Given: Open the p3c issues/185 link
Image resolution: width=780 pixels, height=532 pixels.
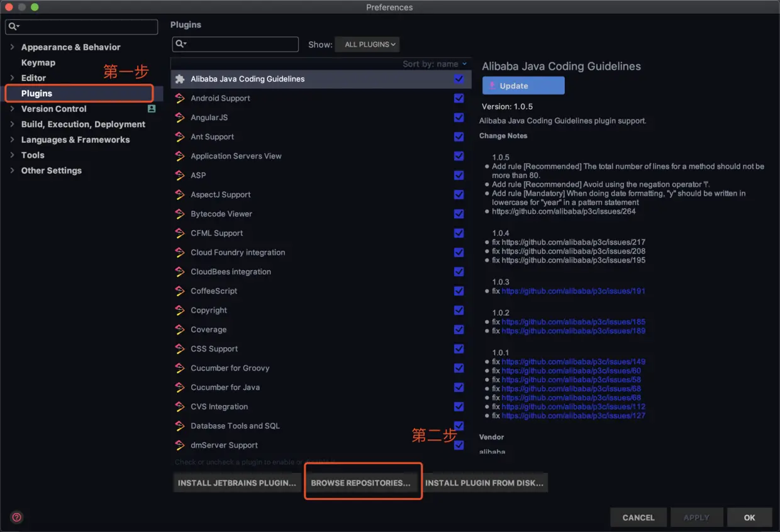Looking at the screenshot, I should [x=573, y=322].
